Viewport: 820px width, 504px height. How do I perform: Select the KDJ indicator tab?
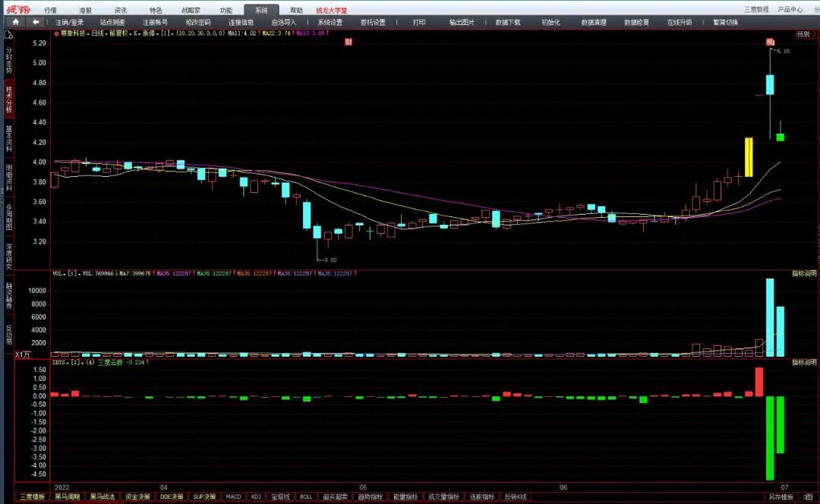pos(256,496)
